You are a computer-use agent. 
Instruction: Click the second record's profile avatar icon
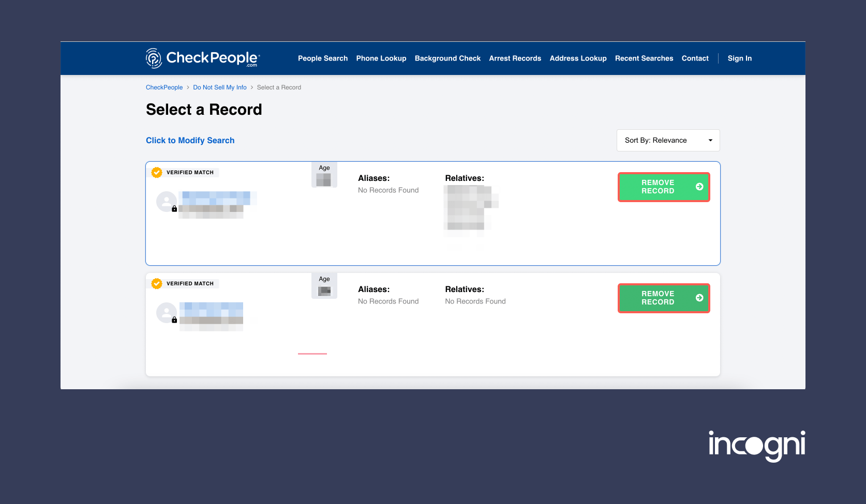point(166,313)
